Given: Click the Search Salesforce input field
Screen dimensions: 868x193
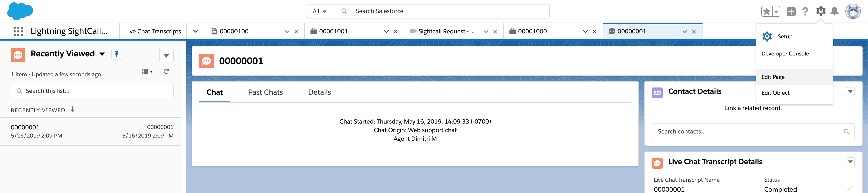Looking at the screenshot, I should coord(441,11).
